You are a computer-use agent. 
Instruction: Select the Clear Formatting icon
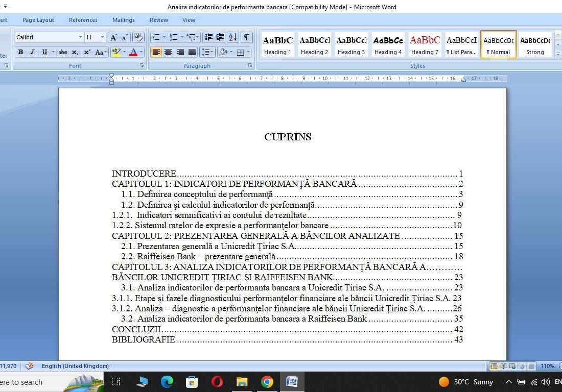[x=138, y=37]
